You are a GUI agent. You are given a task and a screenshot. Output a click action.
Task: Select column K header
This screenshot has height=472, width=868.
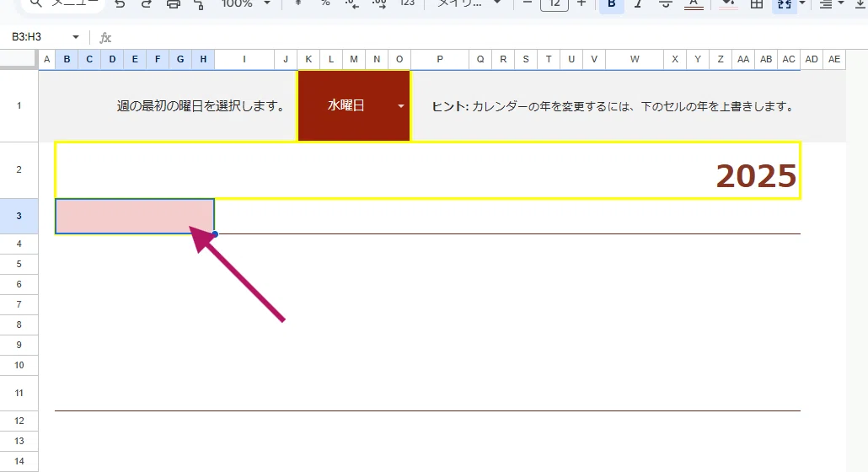(308, 59)
